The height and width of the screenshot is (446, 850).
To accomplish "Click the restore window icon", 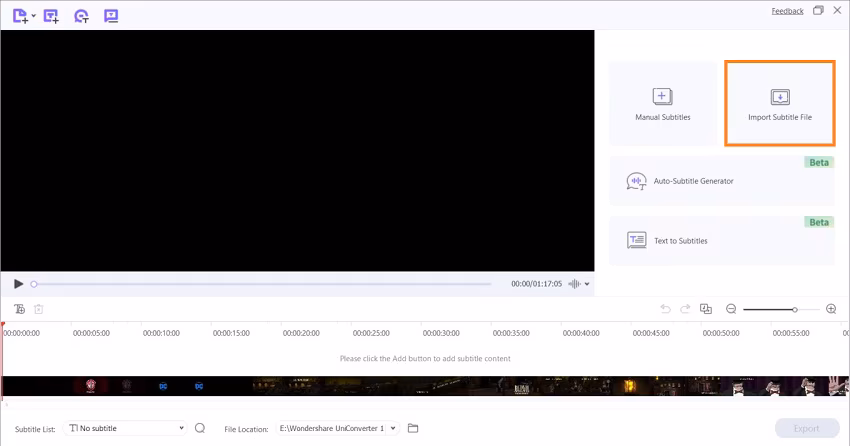I will [818, 10].
